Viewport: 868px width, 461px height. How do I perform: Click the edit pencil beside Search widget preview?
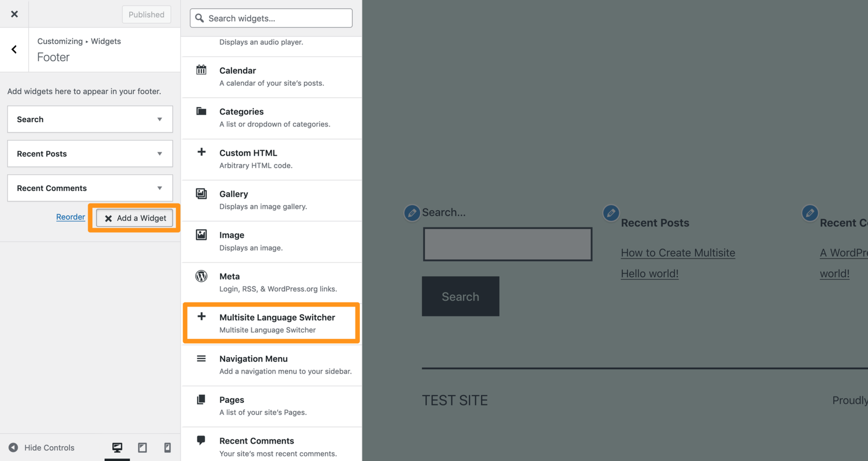pos(412,213)
